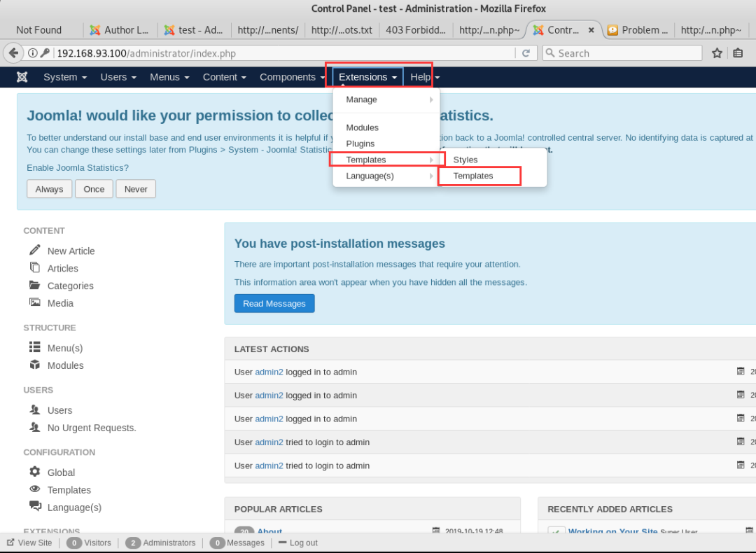Open the Help dropdown menu
Screen dimensions: 756x553
click(x=425, y=77)
